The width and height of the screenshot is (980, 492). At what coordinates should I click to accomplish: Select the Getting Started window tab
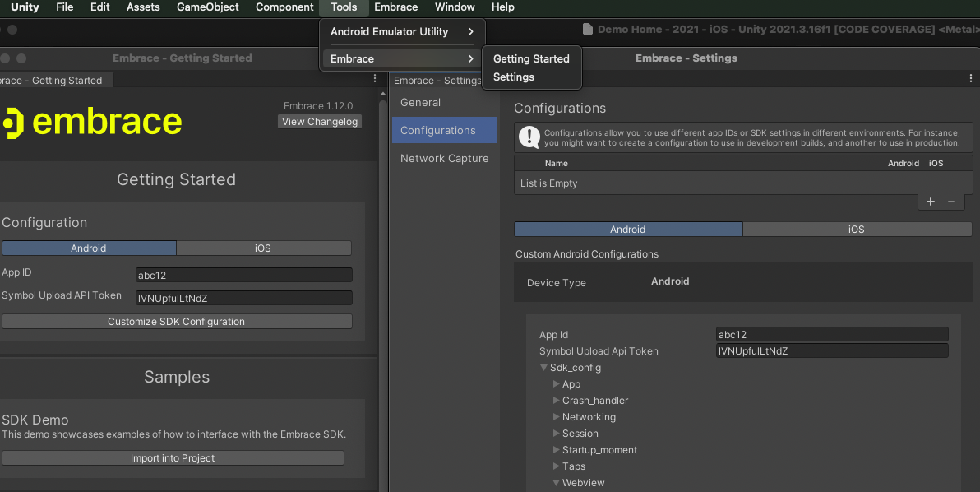(x=56, y=81)
